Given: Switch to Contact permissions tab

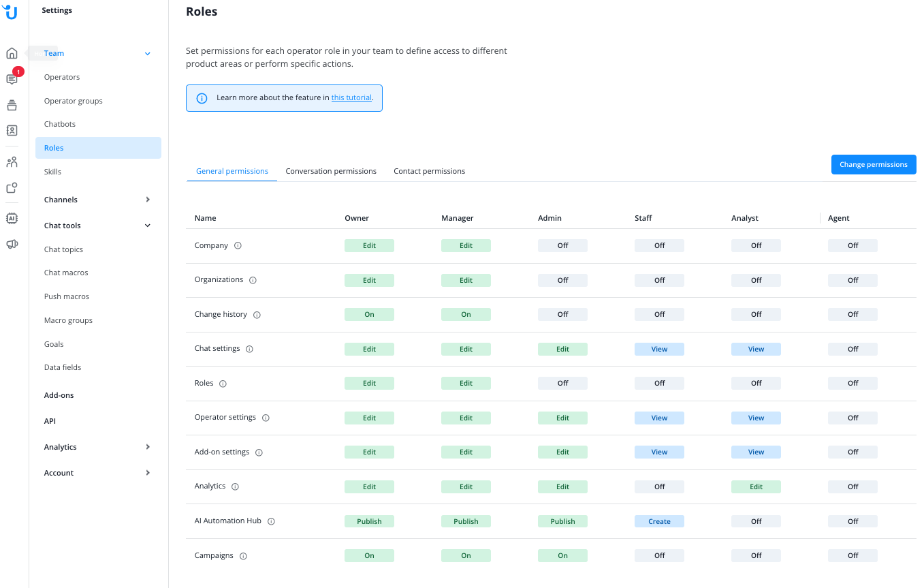Looking at the screenshot, I should pyautogui.click(x=429, y=171).
